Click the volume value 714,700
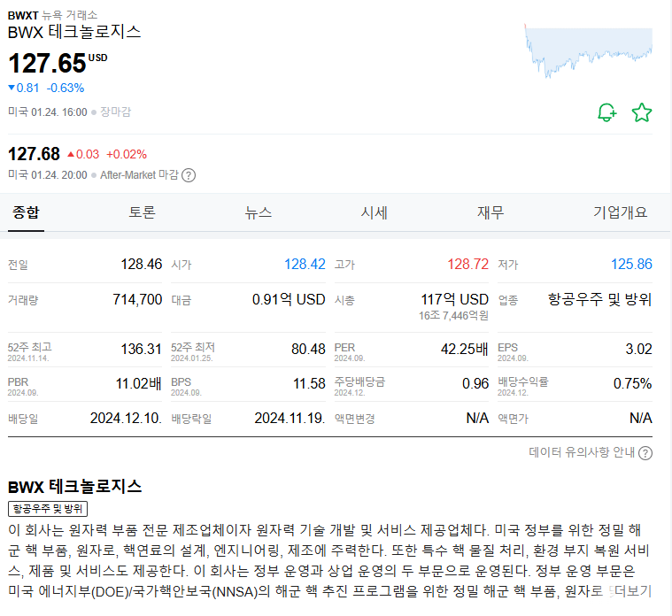This screenshot has width=672, height=616. tap(137, 299)
